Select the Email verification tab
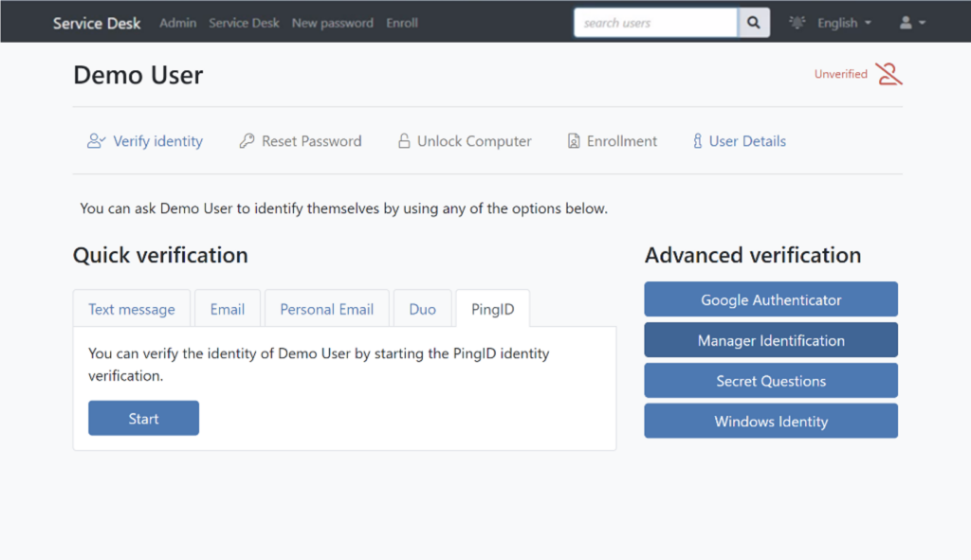The height and width of the screenshot is (560, 971). click(228, 309)
